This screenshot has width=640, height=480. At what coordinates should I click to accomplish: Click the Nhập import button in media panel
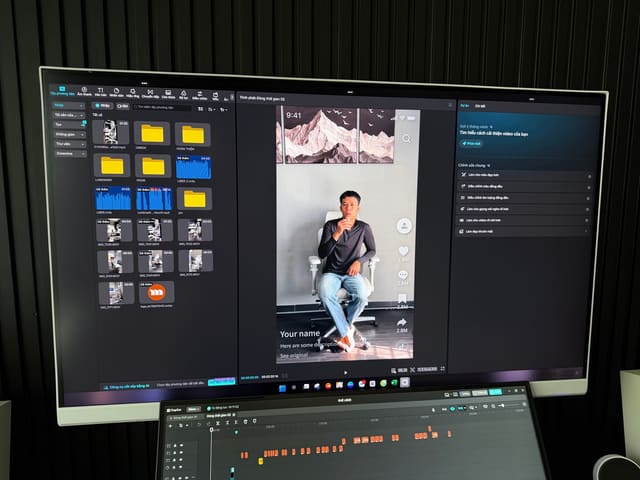[102, 105]
